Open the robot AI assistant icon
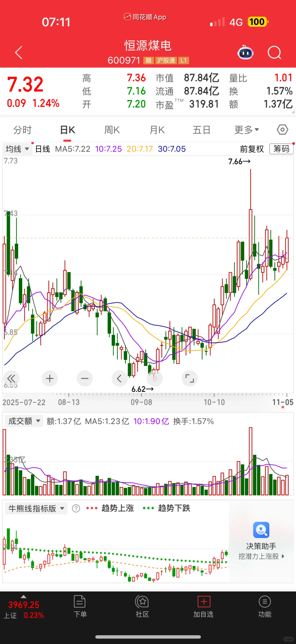Viewport: 296px width, 644px height. click(x=246, y=52)
